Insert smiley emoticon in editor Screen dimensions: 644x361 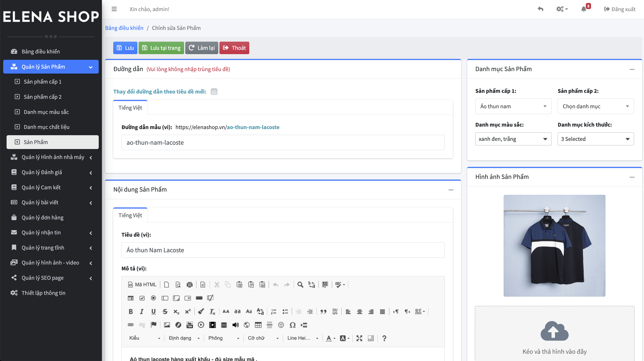coord(281,325)
